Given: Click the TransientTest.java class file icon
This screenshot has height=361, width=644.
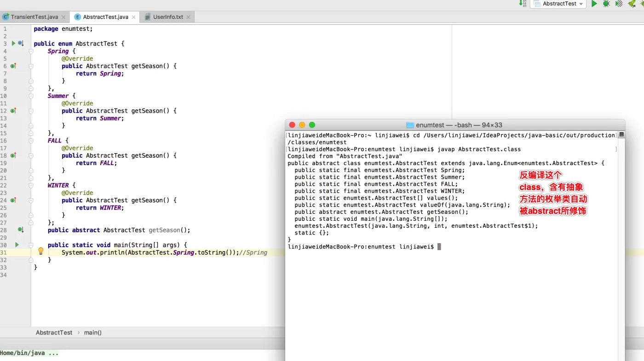Looking at the screenshot, I should (x=6, y=17).
